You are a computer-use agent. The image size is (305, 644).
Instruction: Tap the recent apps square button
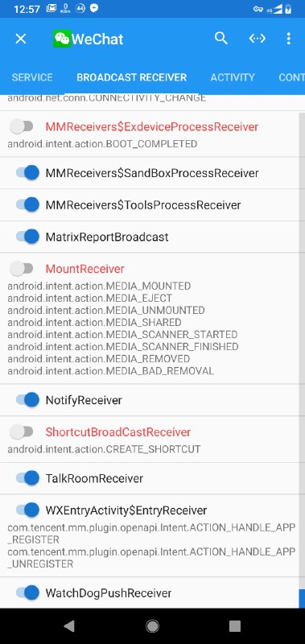pyautogui.click(x=234, y=626)
